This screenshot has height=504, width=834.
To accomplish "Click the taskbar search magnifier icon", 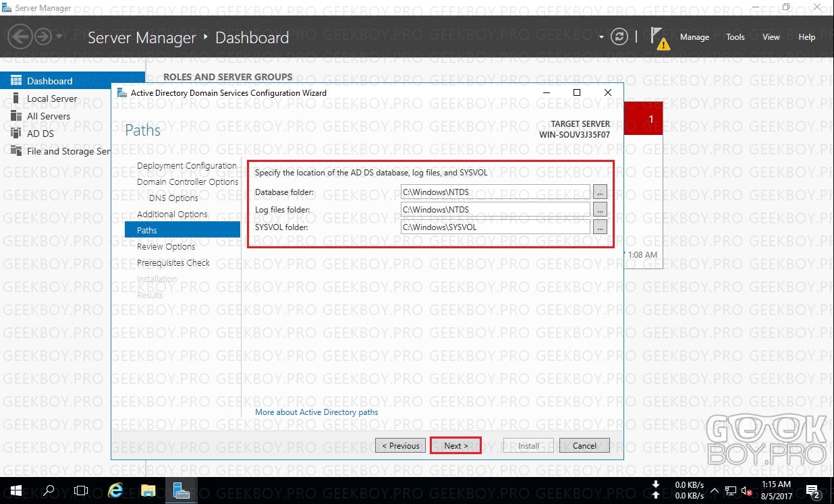I will click(x=49, y=491).
